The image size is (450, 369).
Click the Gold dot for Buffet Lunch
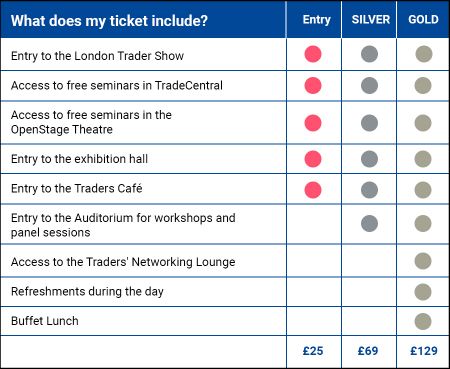click(x=423, y=321)
